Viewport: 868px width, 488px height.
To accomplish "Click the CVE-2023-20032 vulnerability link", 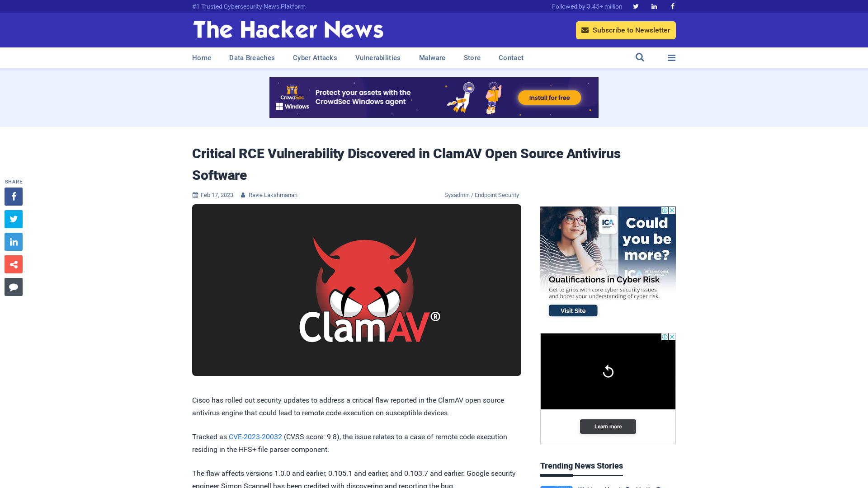I will pyautogui.click(x=255, y=437).
